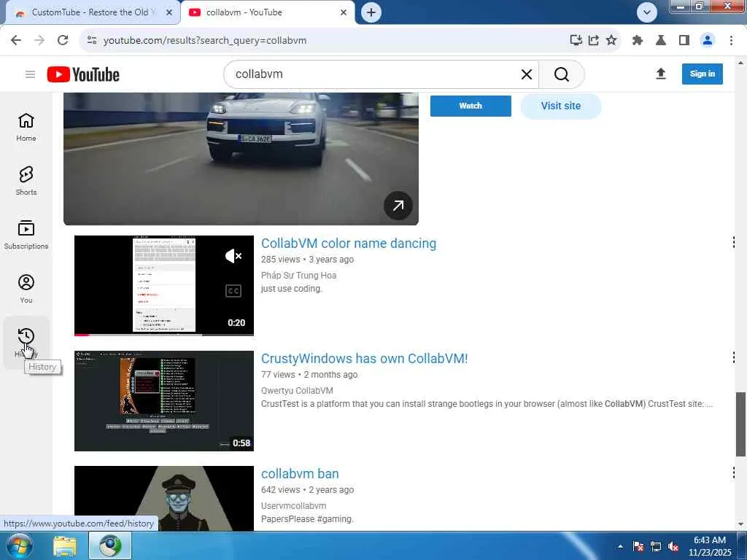Screen dimensions: 747x560
Task: Click the Porsche ad video thumbnail
Action: (x=241, y=158)
